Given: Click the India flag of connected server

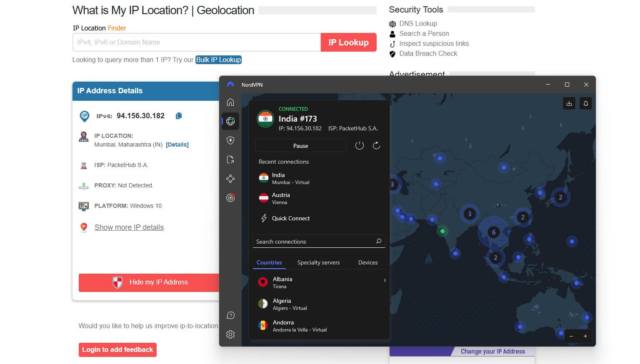Looking at the screenshot, I should pos(265,118).
